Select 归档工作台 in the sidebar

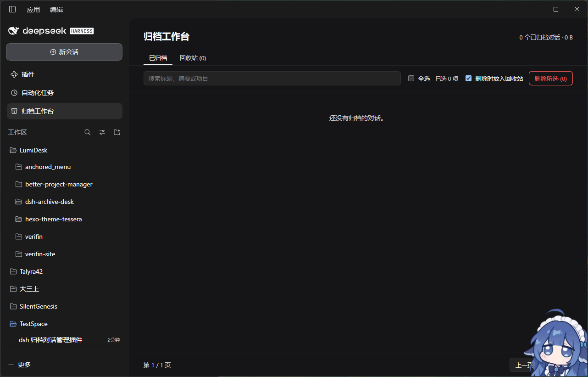(x=64, y=111)
